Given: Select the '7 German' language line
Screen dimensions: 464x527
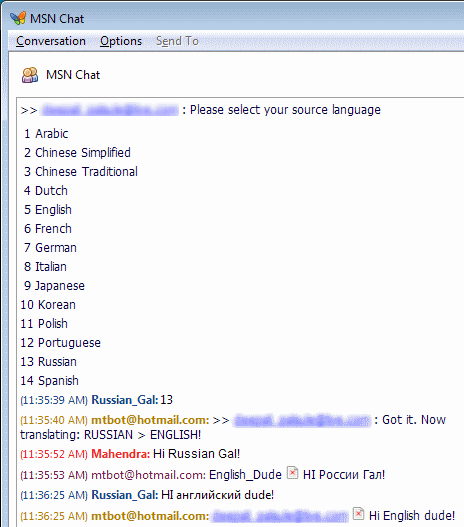Looking at the screenshot, I should pyautogui.click(x=50, y=248).
